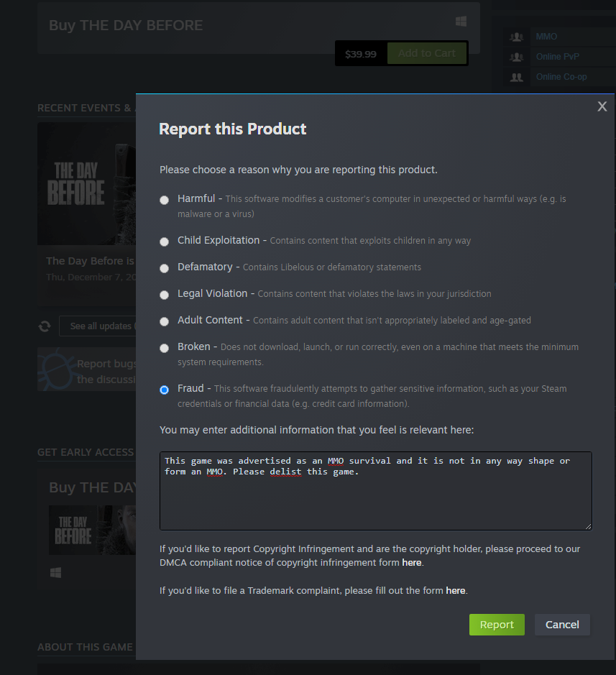Click inside the additional information text box

click(x=375, y=496)
